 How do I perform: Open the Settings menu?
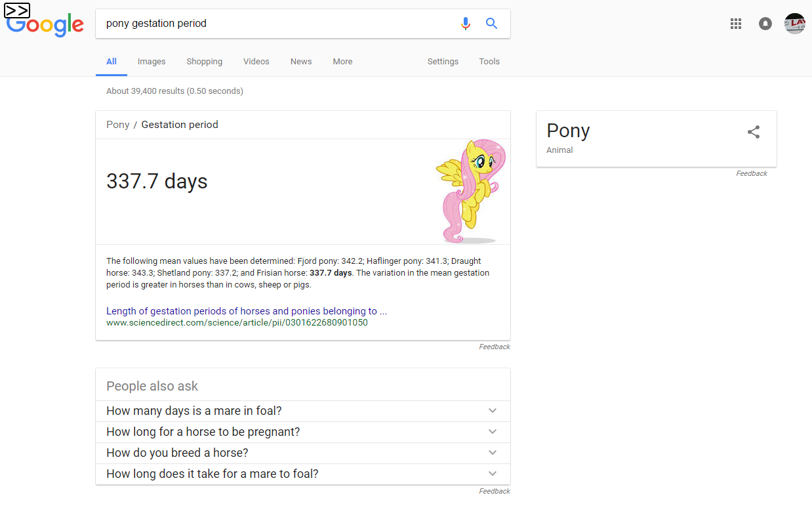click(x=443, y=62)
